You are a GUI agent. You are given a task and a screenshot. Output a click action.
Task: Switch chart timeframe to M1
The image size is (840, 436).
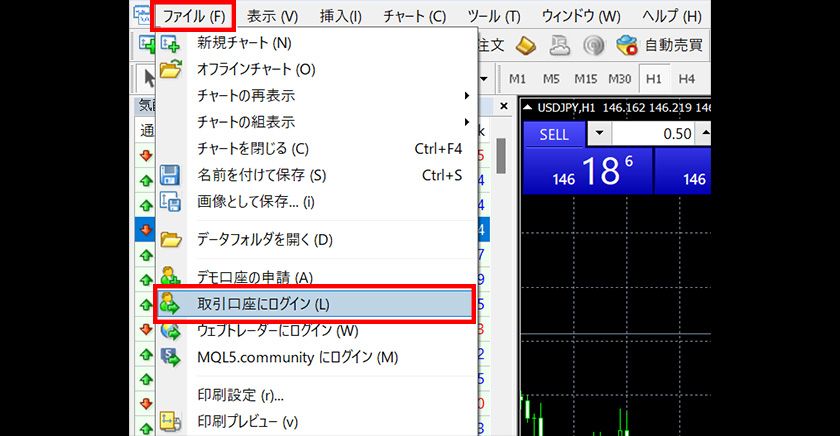pos(517,79)
